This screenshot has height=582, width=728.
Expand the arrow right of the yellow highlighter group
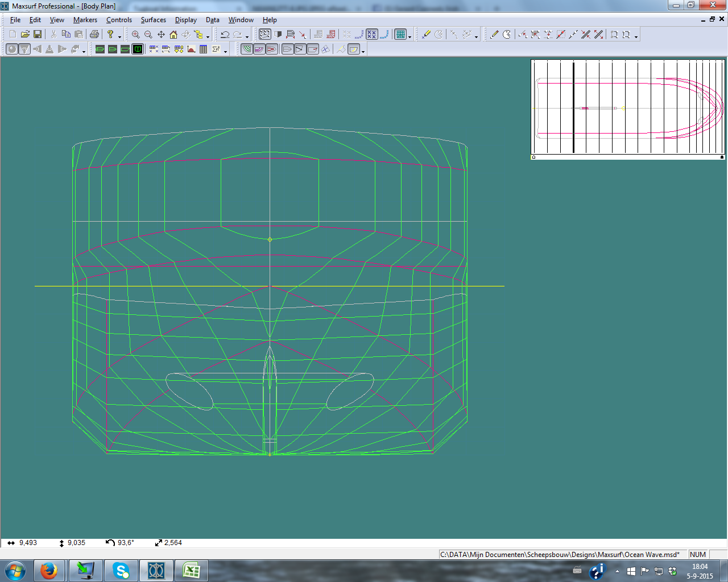pos(476,36)
